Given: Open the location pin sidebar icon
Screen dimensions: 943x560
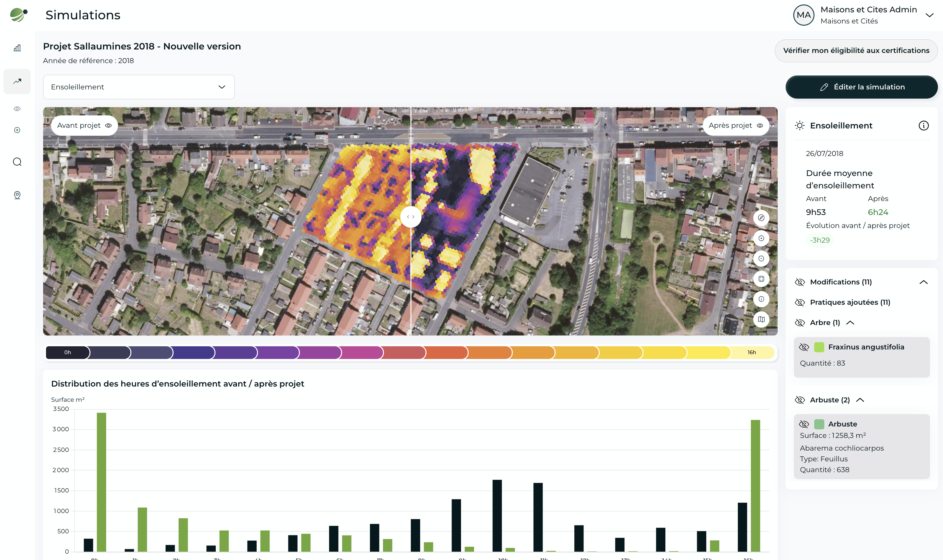Looking at the screenshot, I should [x=17, y=195].
